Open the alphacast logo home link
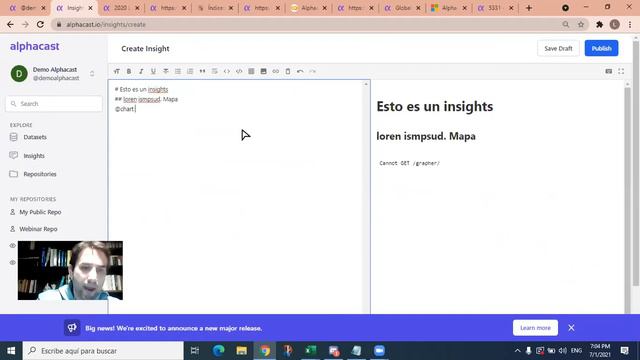Image resolution: width=640 pixels, height=360 pixels. pyautogui.click(x=35, y=46)
